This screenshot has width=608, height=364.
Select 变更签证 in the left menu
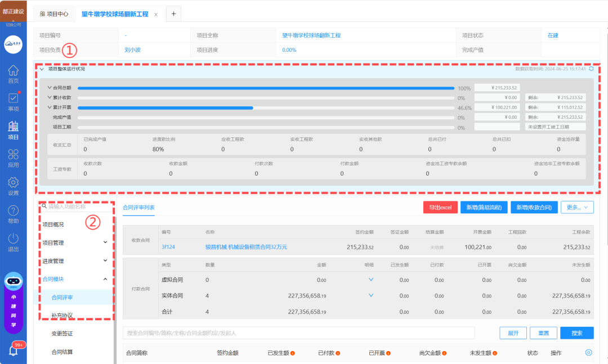[x=62, y=334]
